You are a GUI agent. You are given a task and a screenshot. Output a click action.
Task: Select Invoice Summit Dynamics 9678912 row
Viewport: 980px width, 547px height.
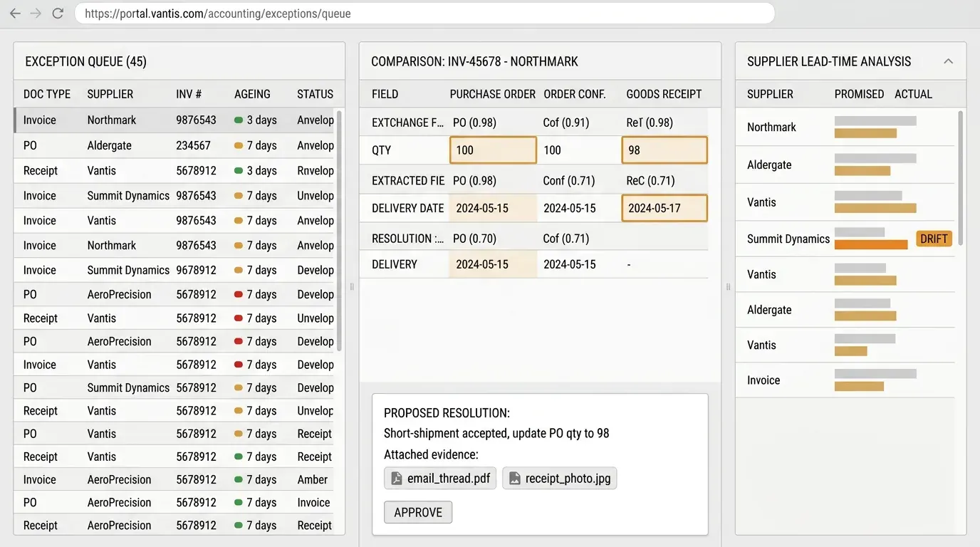click(175, 270)
